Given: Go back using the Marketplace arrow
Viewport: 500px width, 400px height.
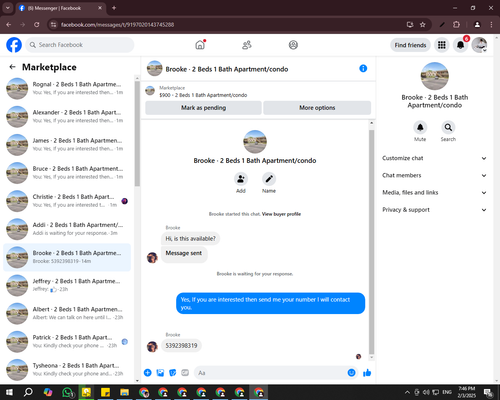Looking at the screenshot, I should [x=12, y=67].
